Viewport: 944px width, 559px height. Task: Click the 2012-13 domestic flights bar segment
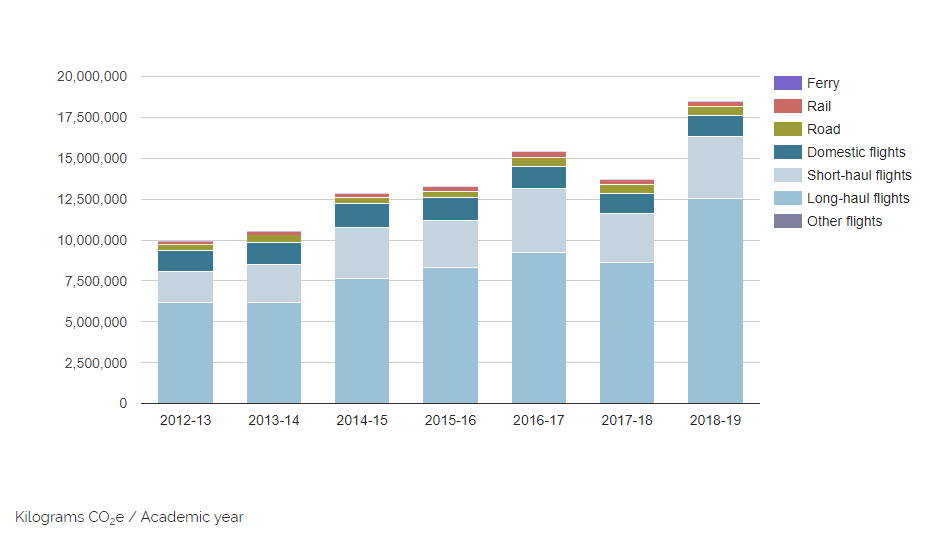[x=185, y=261]
